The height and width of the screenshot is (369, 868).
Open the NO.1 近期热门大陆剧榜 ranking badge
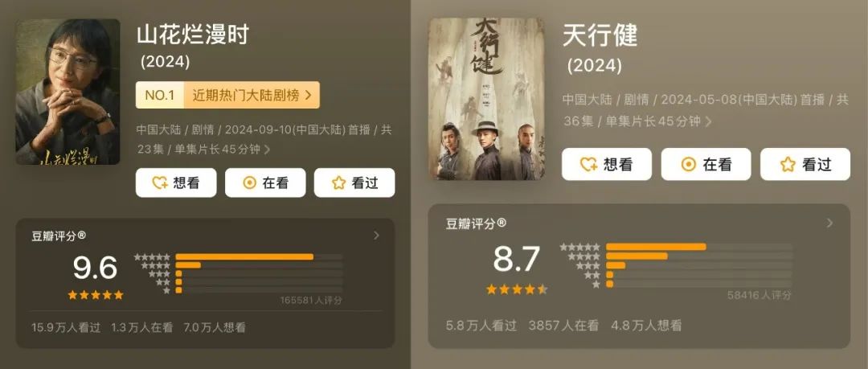click(x=227, y=96)
